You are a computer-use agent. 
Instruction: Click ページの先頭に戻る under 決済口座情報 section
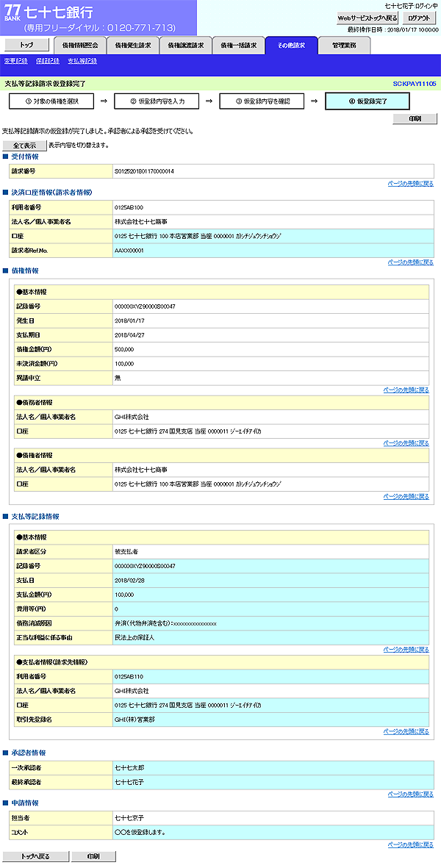point(411,262)
